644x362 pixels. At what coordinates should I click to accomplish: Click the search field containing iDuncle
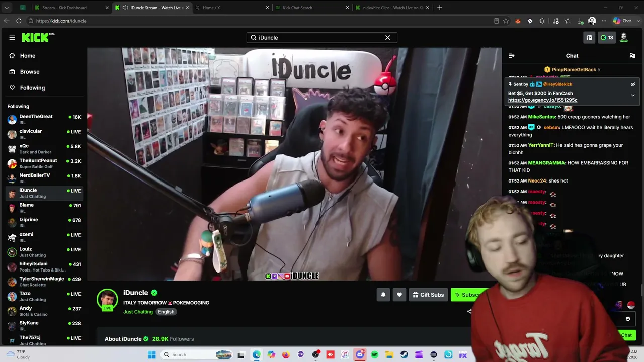click(x=321, y=38)
